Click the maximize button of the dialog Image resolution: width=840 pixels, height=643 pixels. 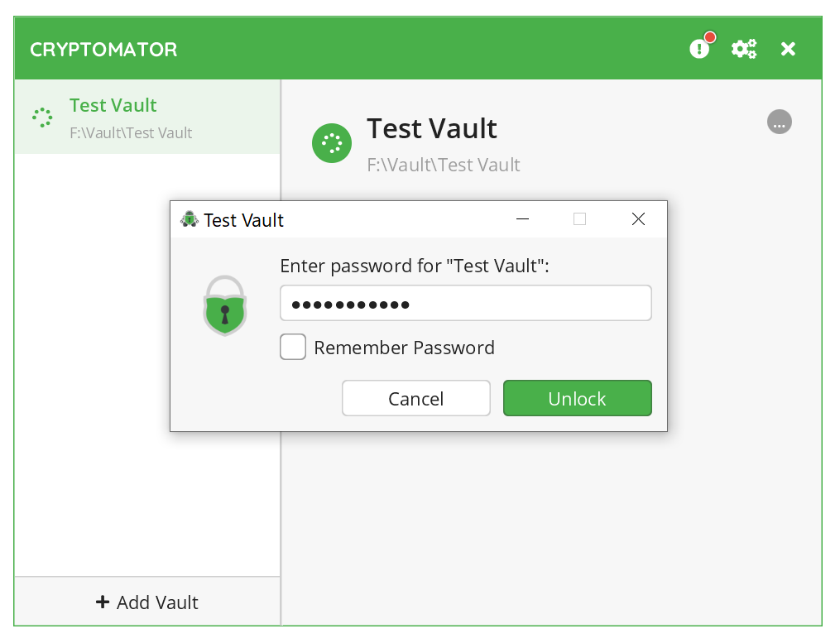click(x=580, y=219)
